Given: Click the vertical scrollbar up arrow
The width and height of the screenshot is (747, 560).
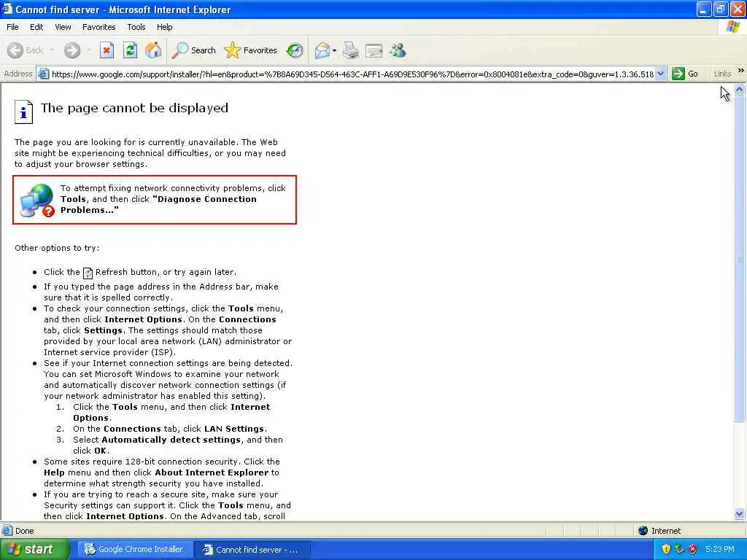Looking at the screenshot, I should 740,90.
